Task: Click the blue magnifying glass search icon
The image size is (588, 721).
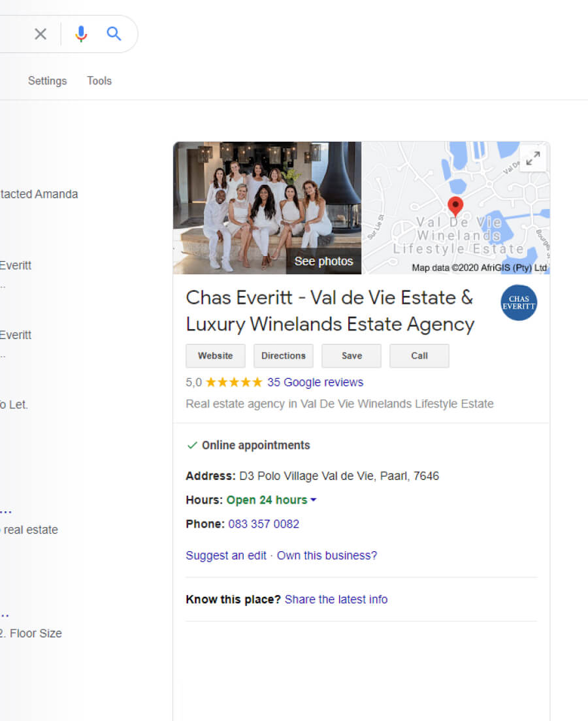Action: click(x=114, y=34)
